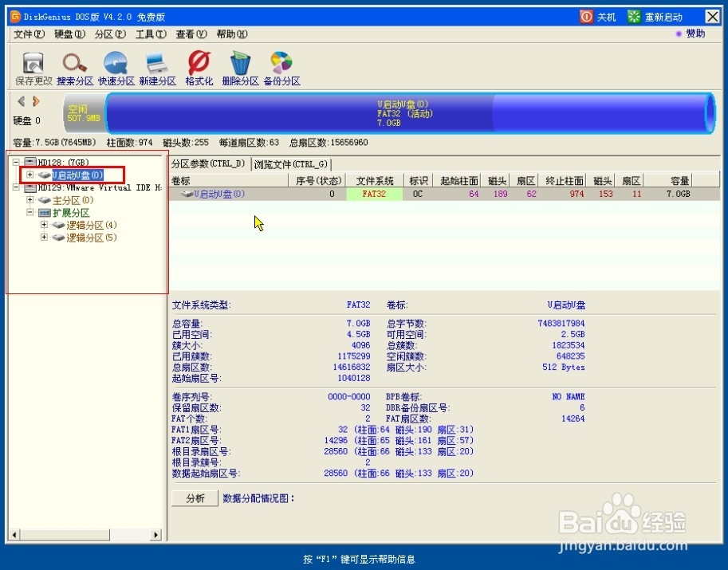Image resolution: width=728 pixels, height=570 pixels.
Task: Click the drive icon beside 逻辑分区(5)
Action: click(x=58, y=238)
